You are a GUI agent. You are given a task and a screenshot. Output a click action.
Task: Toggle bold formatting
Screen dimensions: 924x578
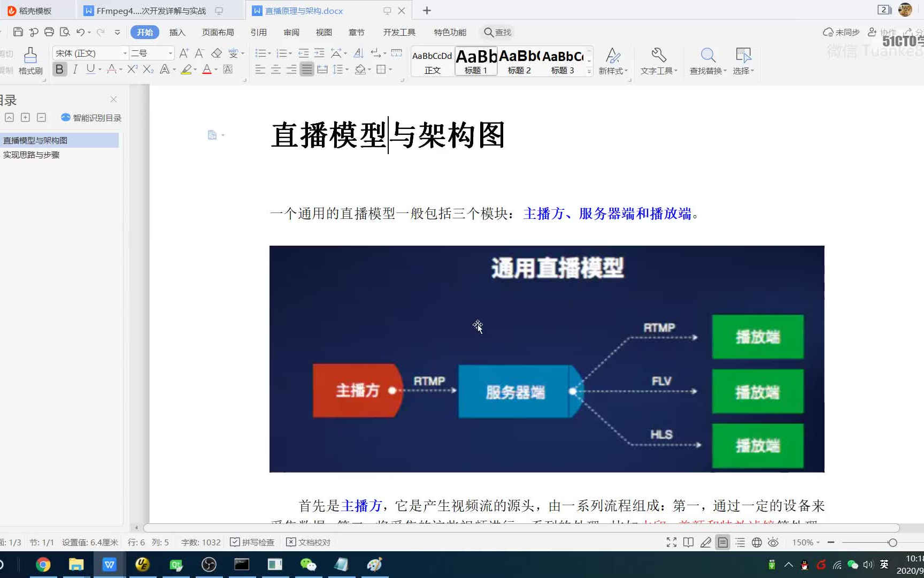click(x=59, y=69)
